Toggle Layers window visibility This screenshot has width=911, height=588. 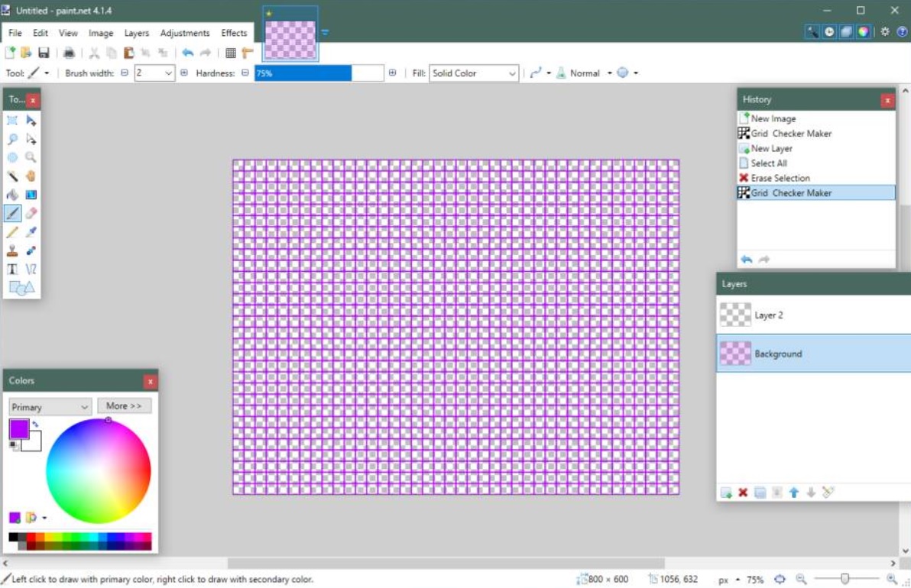point(847,32)
